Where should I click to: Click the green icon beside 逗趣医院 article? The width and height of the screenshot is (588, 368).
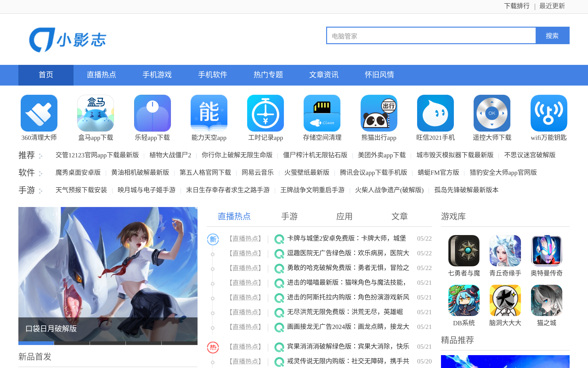[x=279, y=254]
